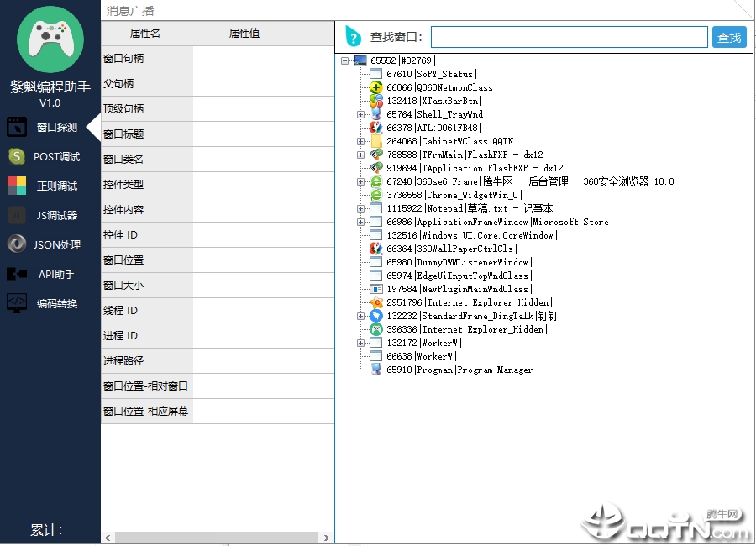Image resolution: width=756 pixels, height=546 pixels.
Task: Open the 编码转换 code monitor icon
Action: [x=17, y=303]
